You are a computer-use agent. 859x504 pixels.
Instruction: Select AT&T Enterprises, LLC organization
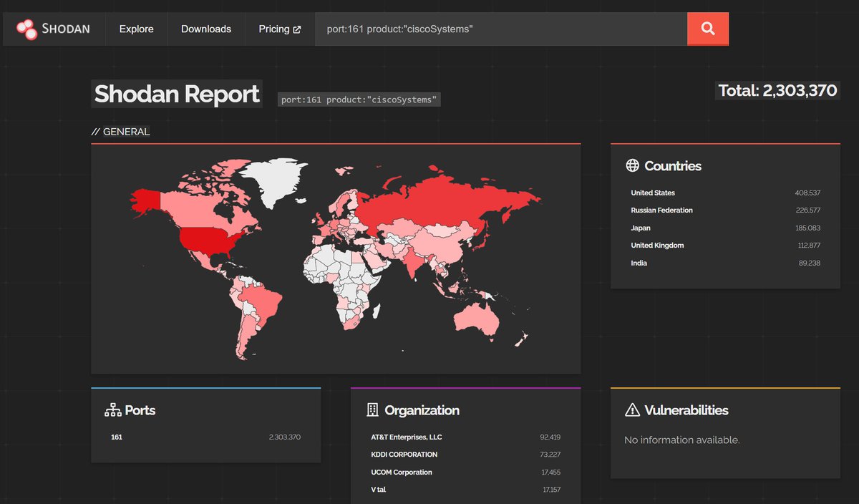point(406,437)
